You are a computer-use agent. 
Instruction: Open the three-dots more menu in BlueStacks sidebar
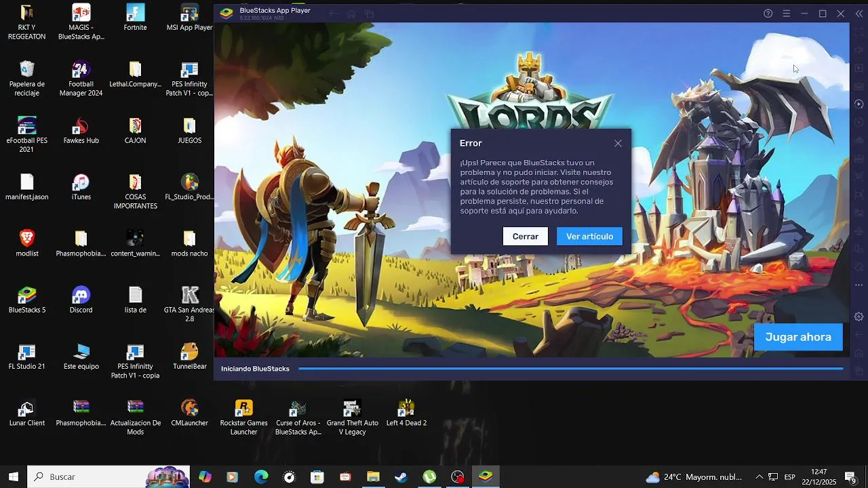859,285
